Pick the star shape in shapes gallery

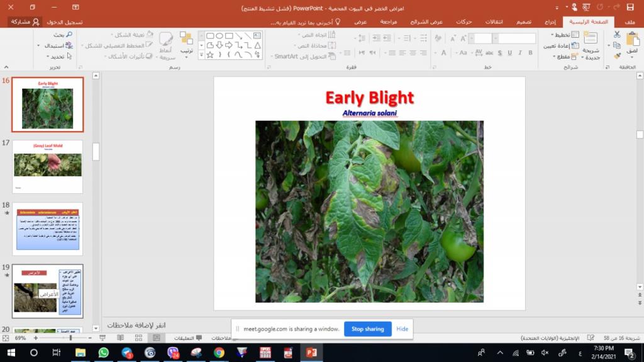tap(210, 55)
